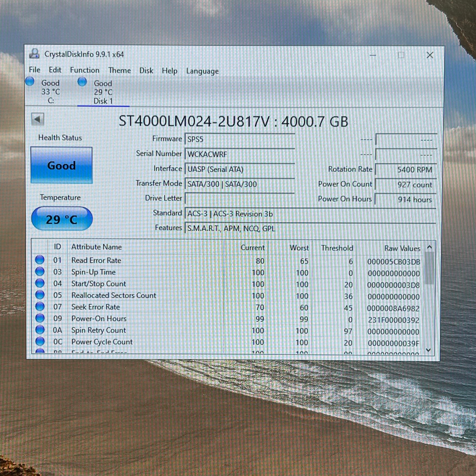Click the Firmware field showing SPS5

[239, 139]
